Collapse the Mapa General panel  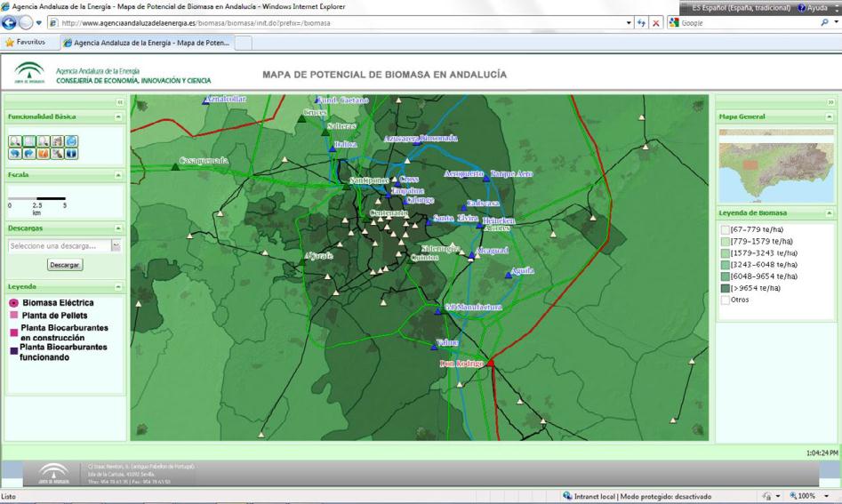[830, 117]
